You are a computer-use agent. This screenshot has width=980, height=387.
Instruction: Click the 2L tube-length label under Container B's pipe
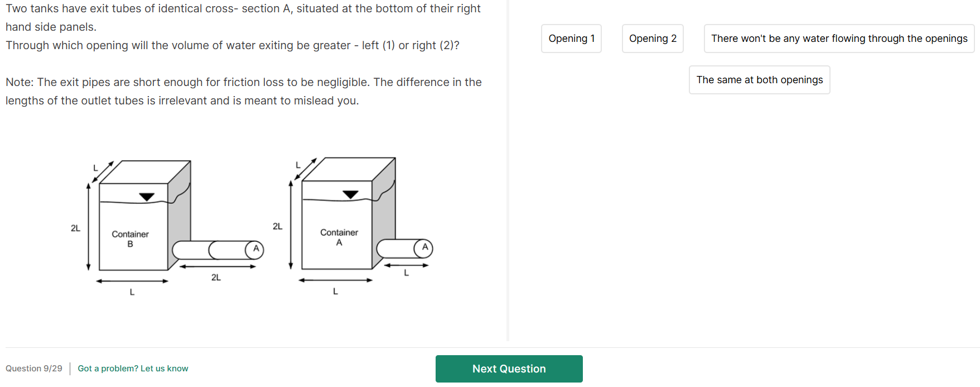tap(216, 277)
